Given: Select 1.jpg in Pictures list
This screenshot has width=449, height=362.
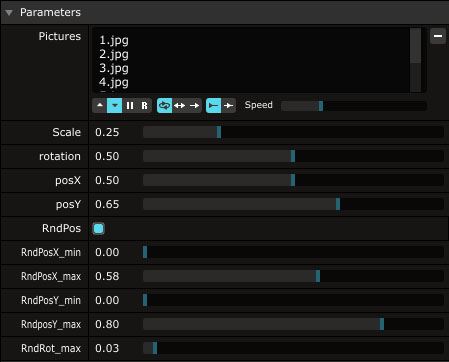Looking at the screenshot, I should coord(114,40).
